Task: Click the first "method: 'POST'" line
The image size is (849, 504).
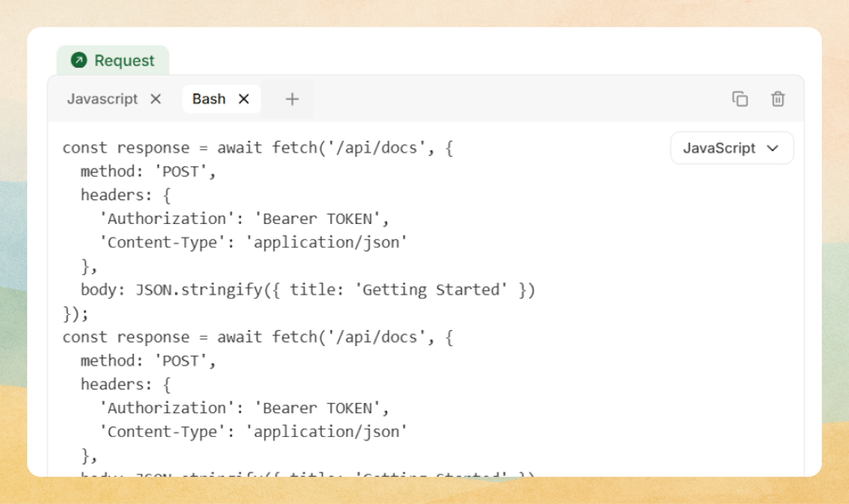Action: 148,172
